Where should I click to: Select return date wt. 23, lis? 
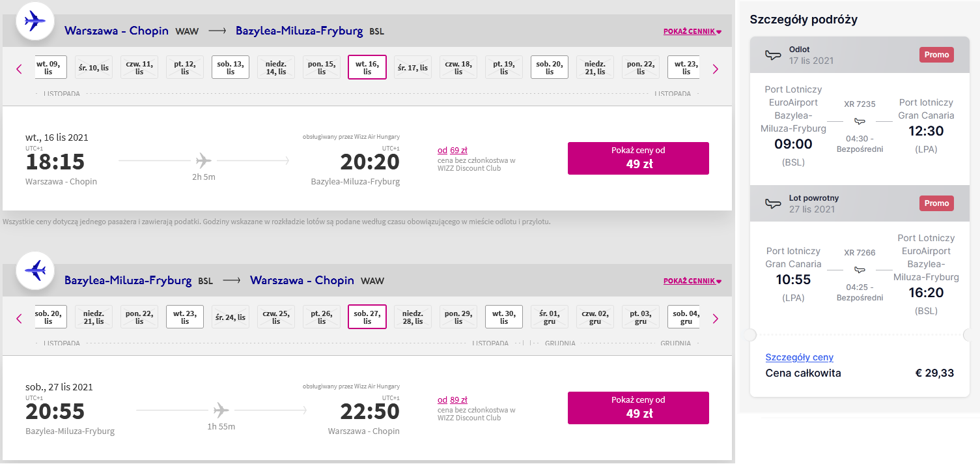(x=185, y=317)
